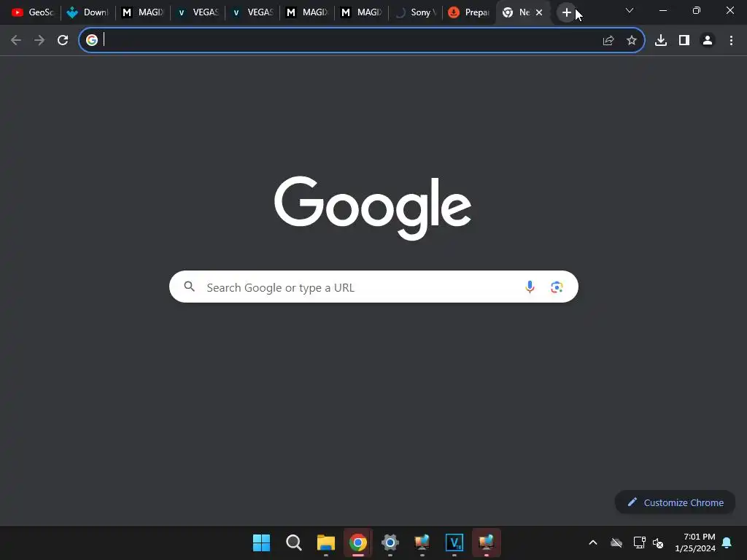
Task: Go back with the back arrow
Action: click(x=16, y=40)
